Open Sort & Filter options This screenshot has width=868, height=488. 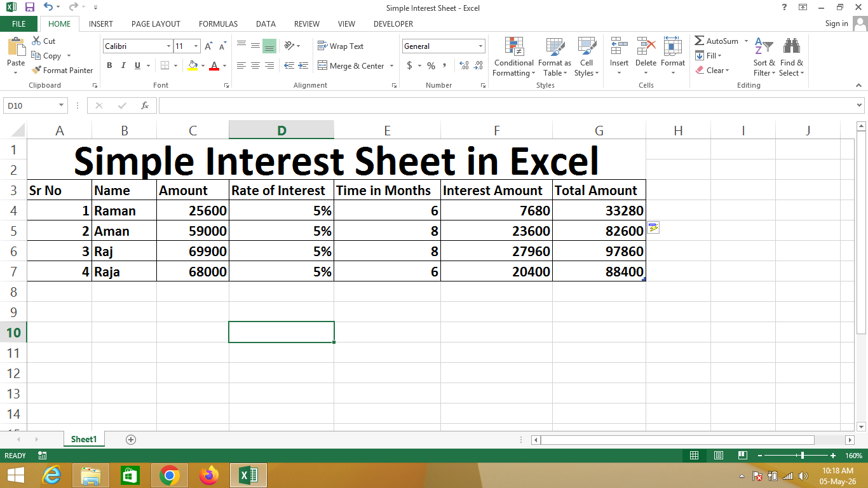coord(764,57)
